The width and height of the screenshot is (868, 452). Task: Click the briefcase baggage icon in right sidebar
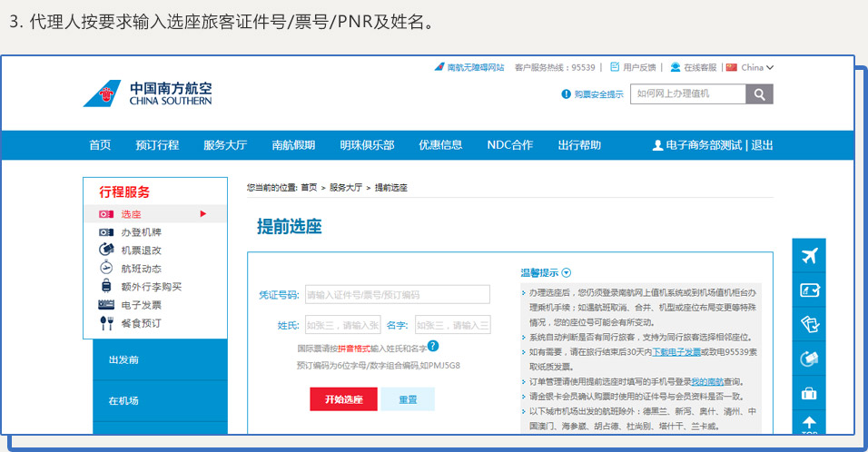click(809, 393)
